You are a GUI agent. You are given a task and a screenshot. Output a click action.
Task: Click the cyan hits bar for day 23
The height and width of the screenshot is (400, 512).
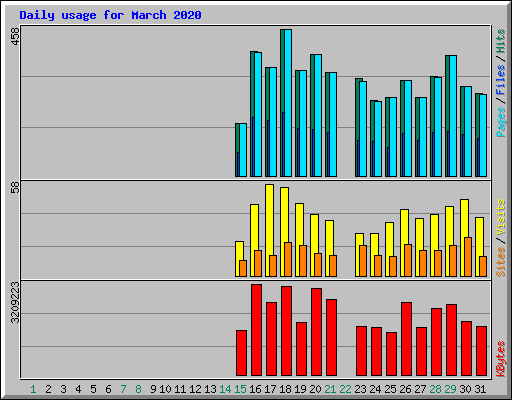point(363,129)
